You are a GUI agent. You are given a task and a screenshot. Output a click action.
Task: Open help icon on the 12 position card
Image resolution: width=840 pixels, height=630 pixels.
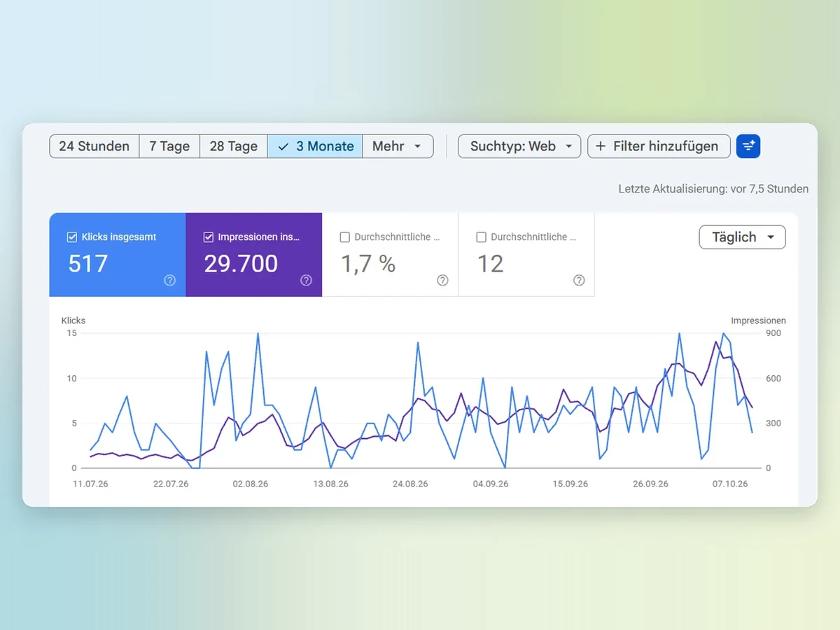point(579,280)
